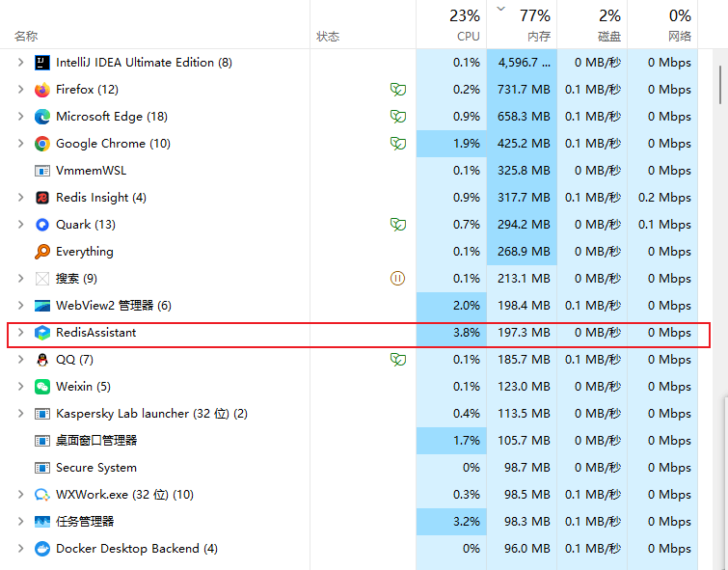Expand the Weixin (5) process group

(20, 387)
